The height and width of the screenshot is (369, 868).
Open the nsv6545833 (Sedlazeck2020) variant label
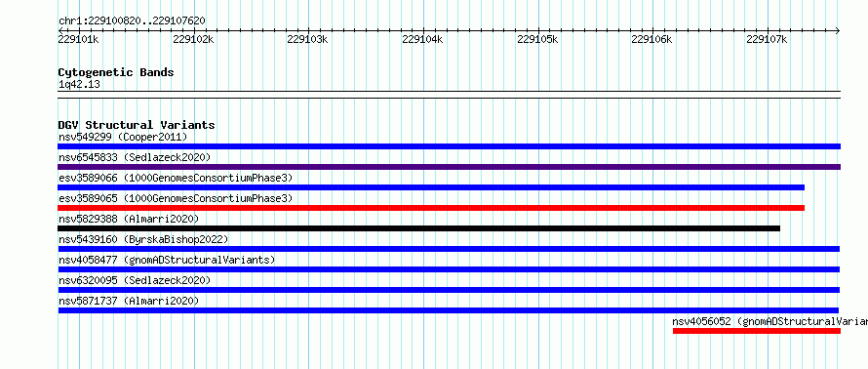pyautogui.click(x=135, y=157)
